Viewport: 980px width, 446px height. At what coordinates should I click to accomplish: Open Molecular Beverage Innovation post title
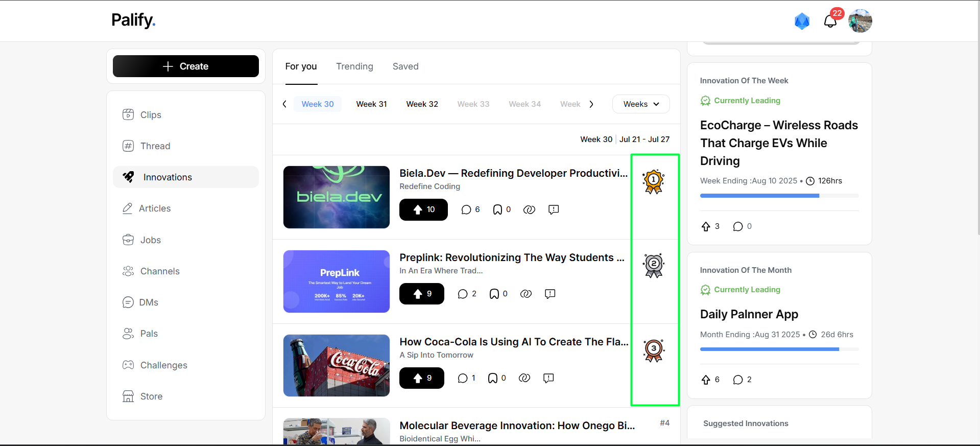click(517, 426)
